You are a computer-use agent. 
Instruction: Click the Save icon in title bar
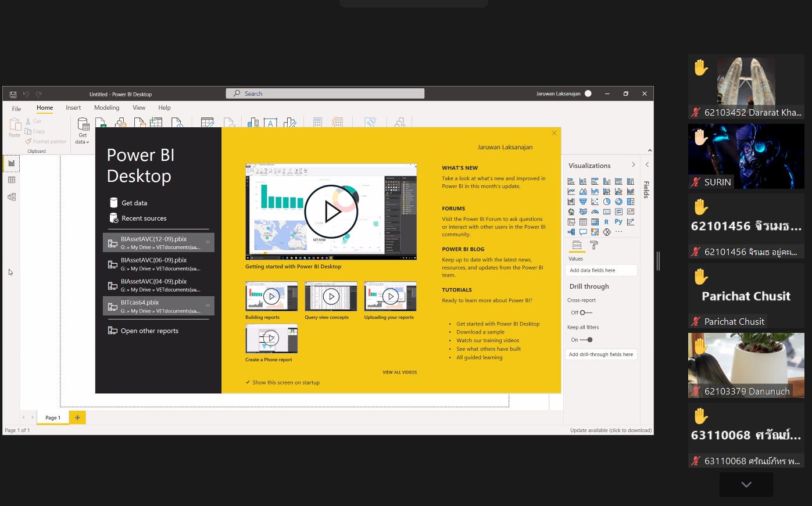pyautogui.click(x=13, y=94)
